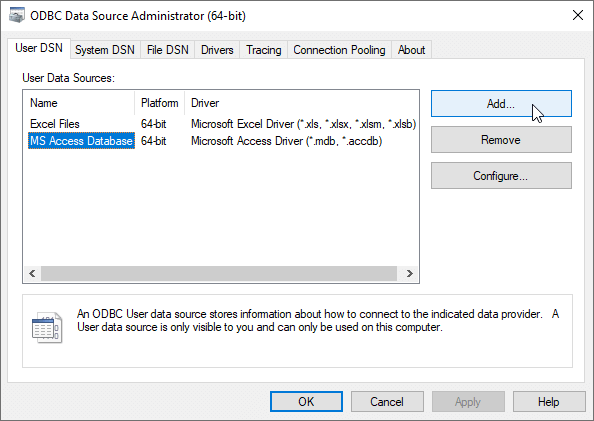Switch to the System DSN tab
The height and width of the screenshot is (421, 594).
pos(105,50)
